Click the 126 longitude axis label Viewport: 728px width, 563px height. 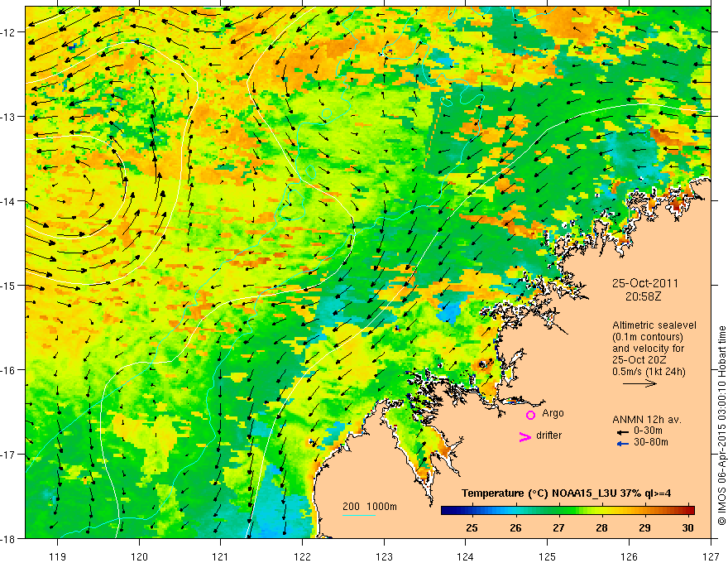pos(629,557)
